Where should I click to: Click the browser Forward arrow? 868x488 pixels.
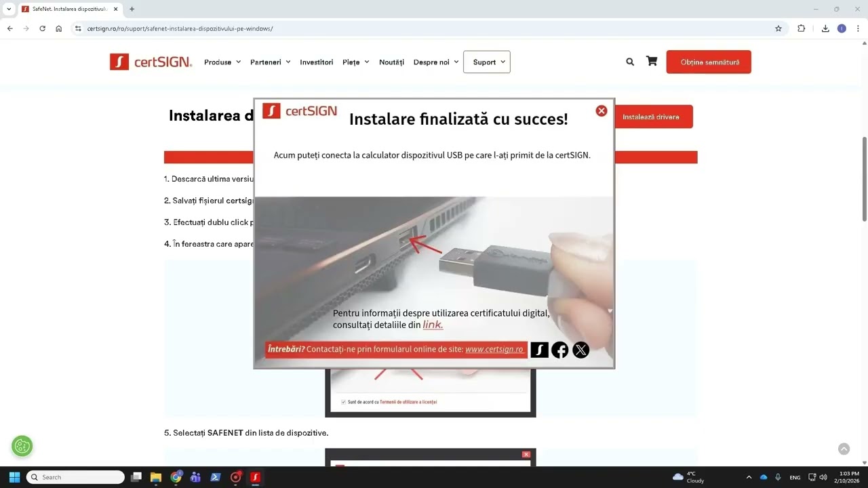[x=26, y=28]
